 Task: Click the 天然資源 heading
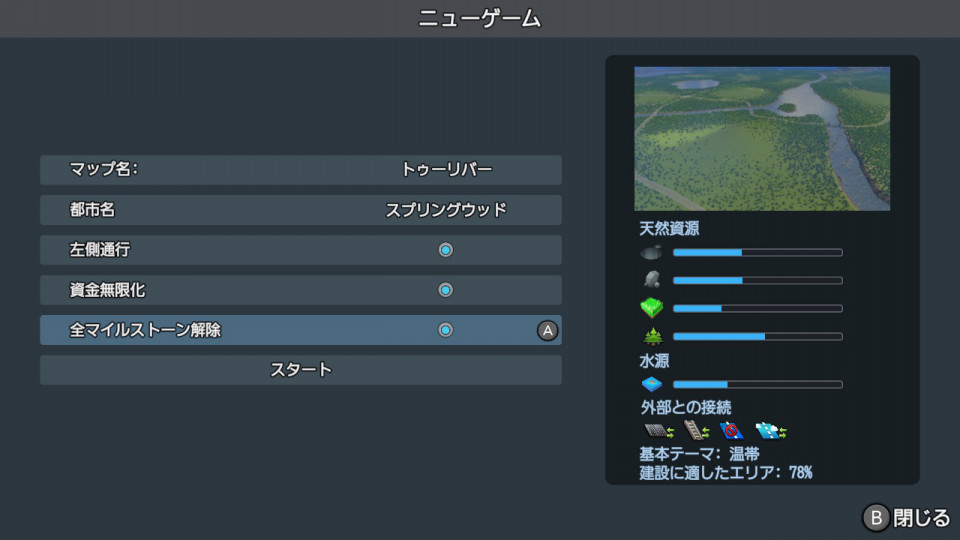tap(669, 228)
